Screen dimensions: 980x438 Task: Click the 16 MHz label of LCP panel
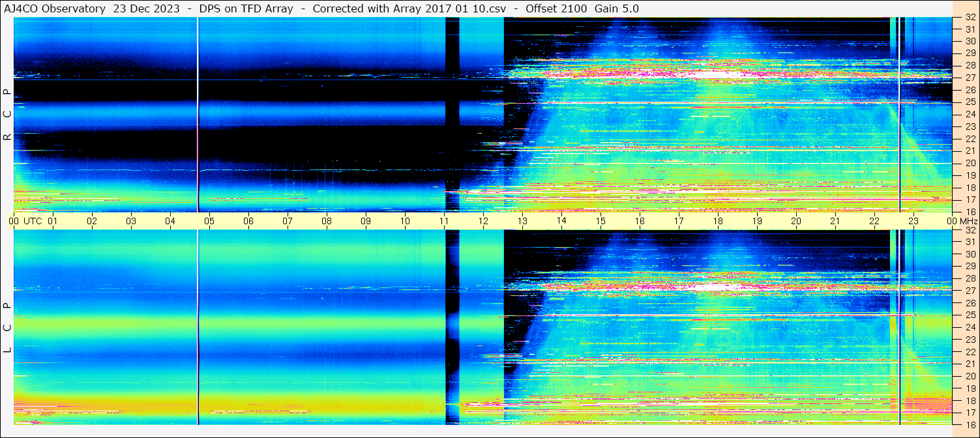[970, 424]
